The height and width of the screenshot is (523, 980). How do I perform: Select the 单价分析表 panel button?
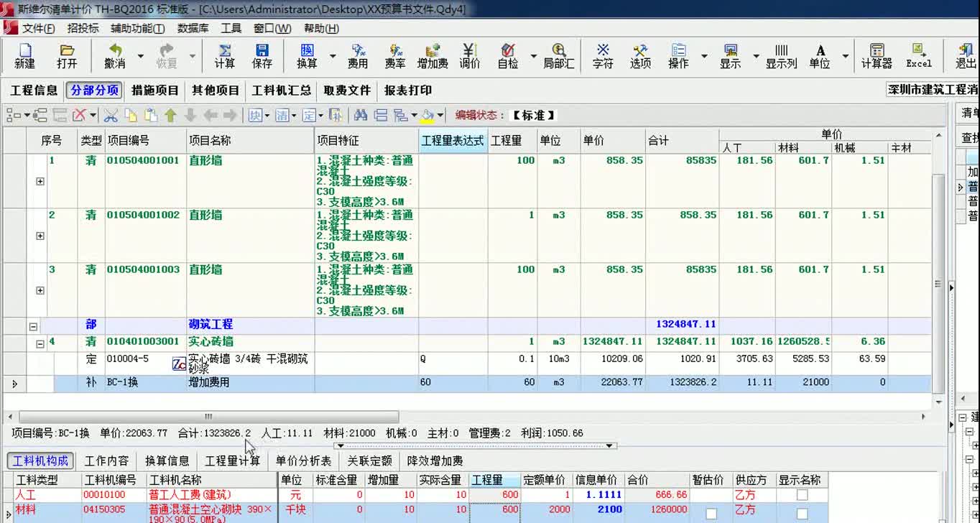pos(302,460)
